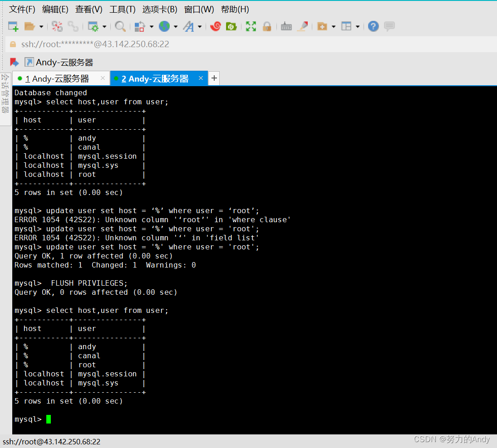Click the Font icon
The height and width of the screenshot is (448, 497).
189,27
